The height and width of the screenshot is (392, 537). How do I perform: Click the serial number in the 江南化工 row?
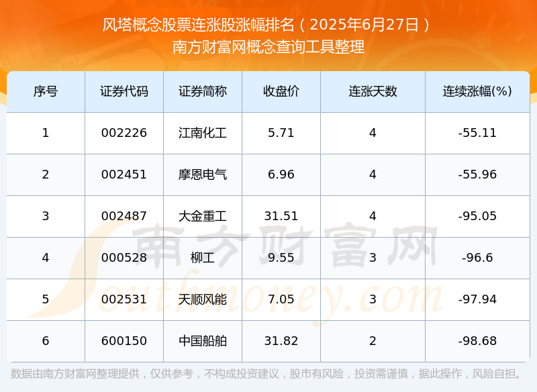click(x=46, y=133)
